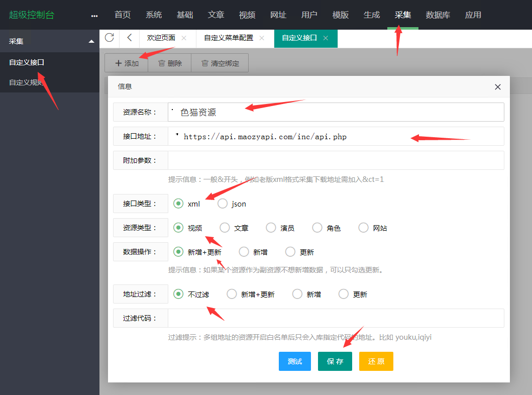Switch to the 自定义菜单配置 tab
532x395 pixels.
[229, 38]
